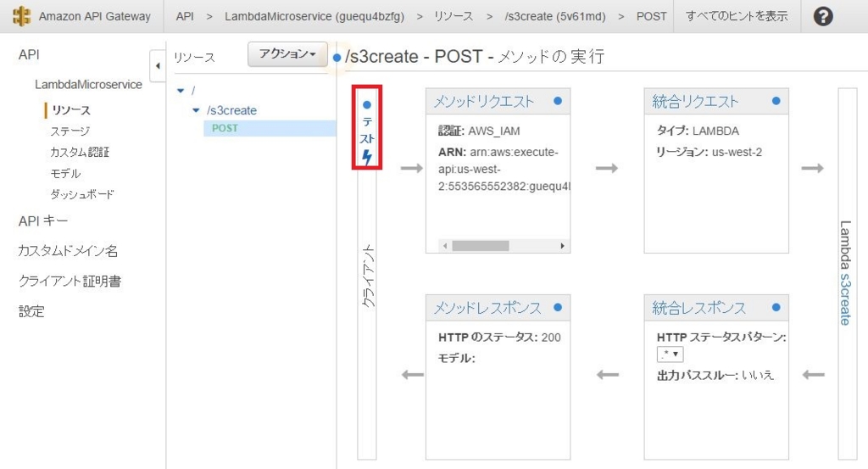Open the ステージ sidebar item

tap(70, 131)
